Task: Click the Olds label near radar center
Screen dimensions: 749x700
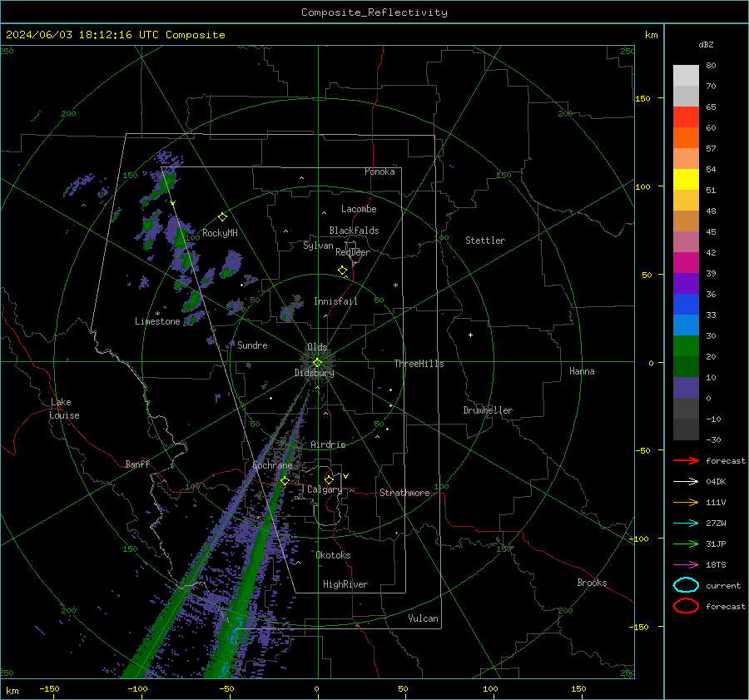Action: (317, 347)
